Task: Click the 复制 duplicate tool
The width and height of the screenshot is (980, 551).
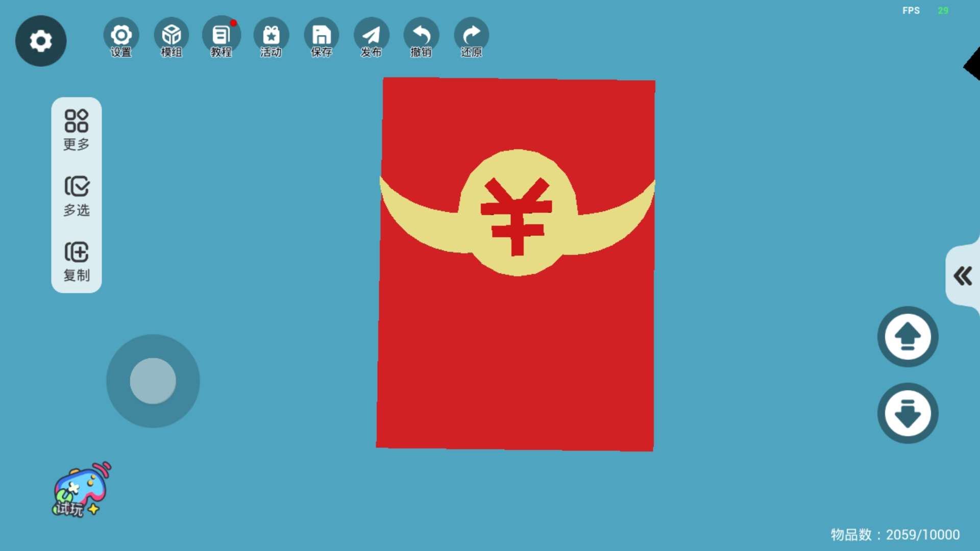Action: [77, 261]
